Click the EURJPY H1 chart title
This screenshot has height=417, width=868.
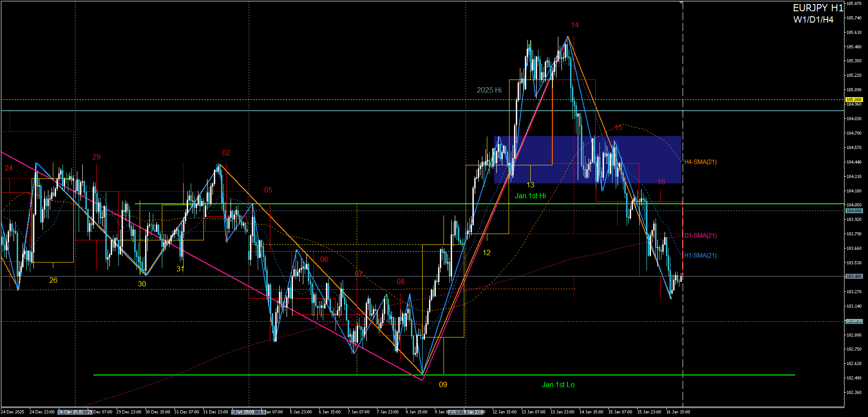pyautogui.click(x=818, y=8)
